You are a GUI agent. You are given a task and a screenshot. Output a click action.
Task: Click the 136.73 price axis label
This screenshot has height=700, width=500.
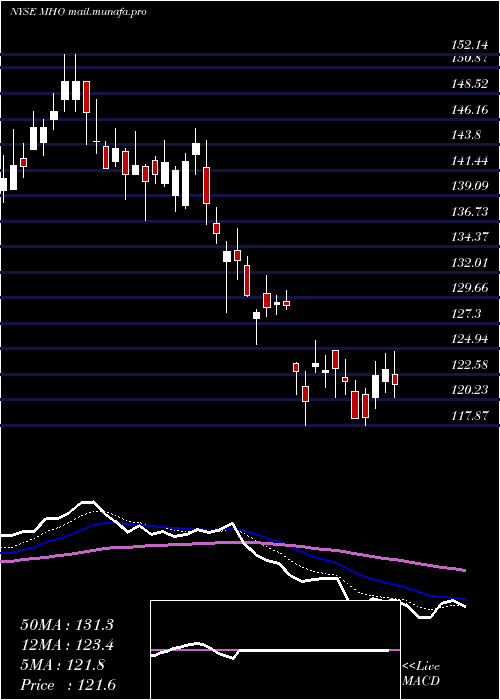click(470, 212)
